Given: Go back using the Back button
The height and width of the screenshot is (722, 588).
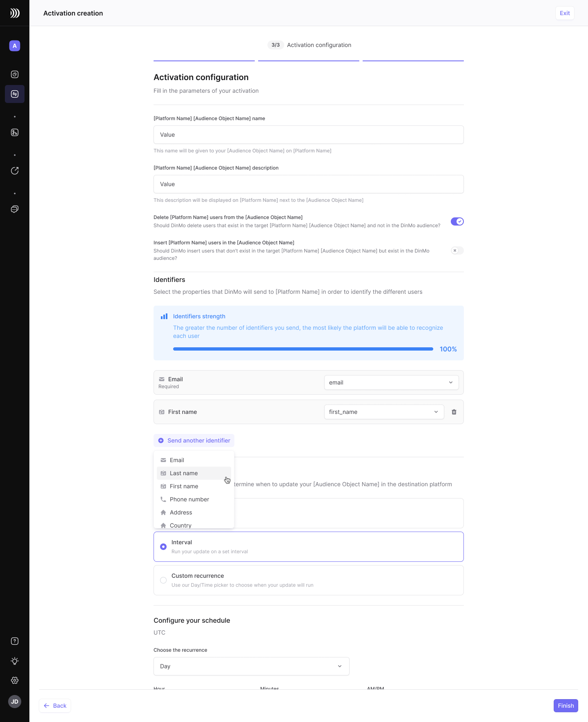Looking at the screenshot, I should [x=55, y=706].
